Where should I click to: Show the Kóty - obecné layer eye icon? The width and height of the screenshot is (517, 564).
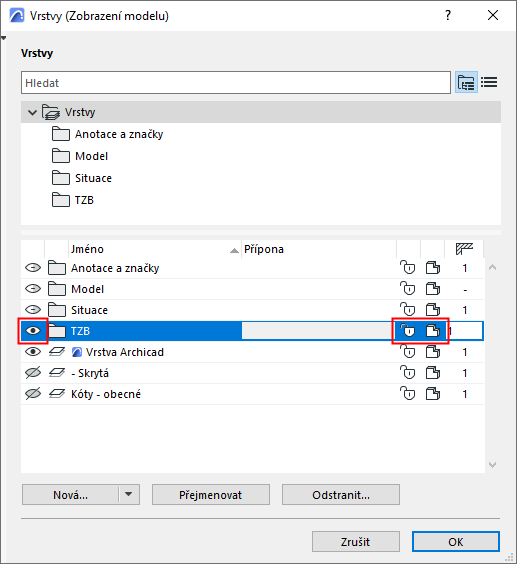pyautogui.click(x=33, y=394)
